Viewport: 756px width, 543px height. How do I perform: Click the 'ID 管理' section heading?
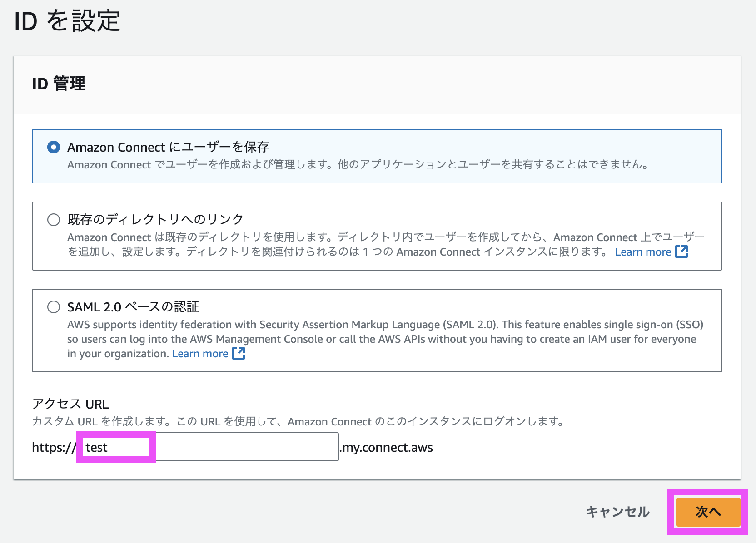(59, 84)
